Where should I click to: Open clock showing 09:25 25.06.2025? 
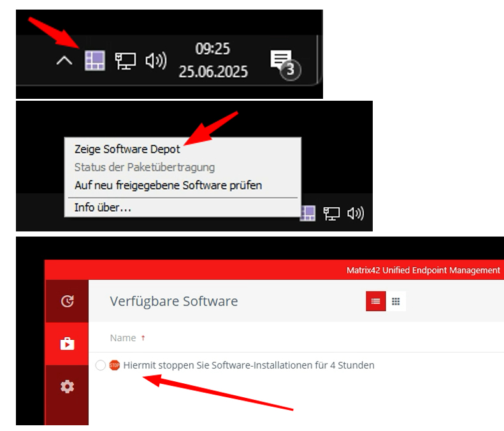[x=213, y=60]
